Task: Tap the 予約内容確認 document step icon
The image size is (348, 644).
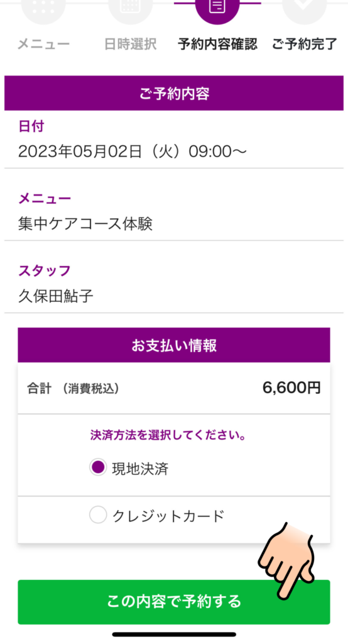Action: tap(217, 9)
